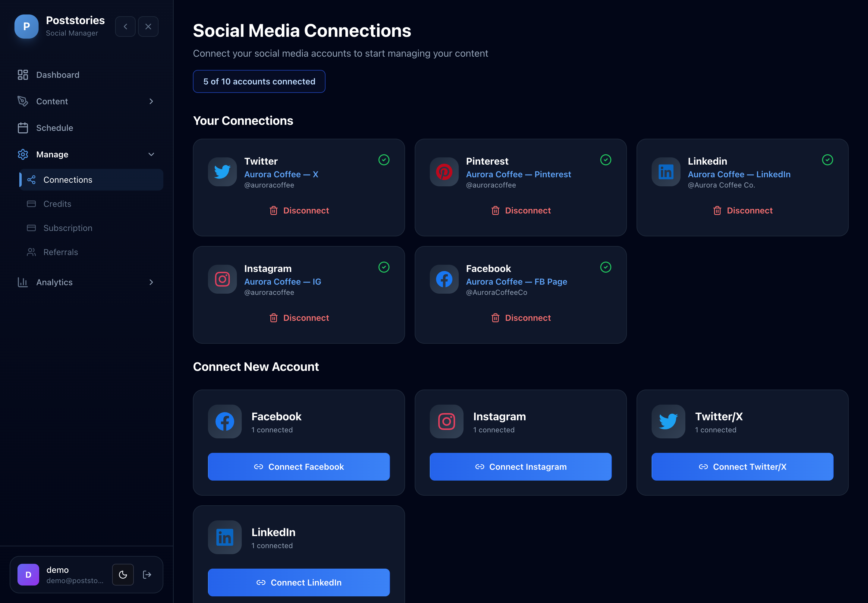
Task: Click Twitter card's green check status icon
Action: 384,160
